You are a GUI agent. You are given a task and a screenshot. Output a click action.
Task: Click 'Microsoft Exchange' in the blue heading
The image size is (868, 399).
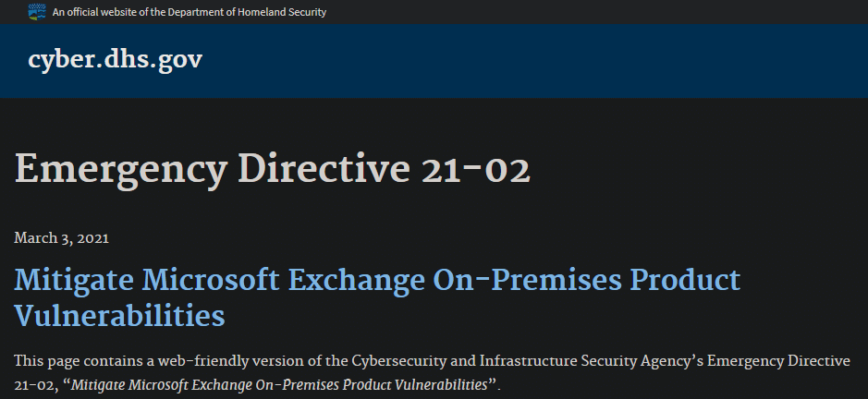point(284,280)
